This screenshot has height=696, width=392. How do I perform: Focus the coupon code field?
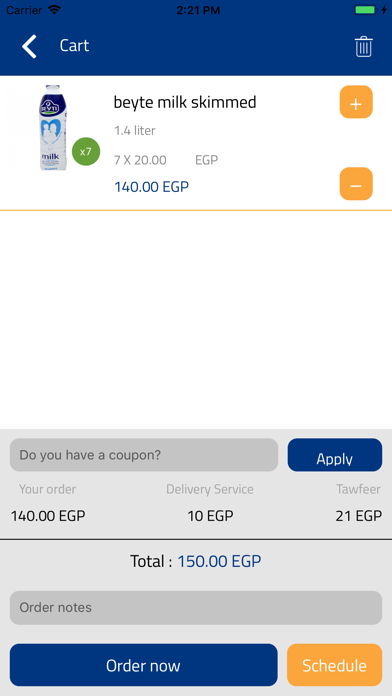144,455
